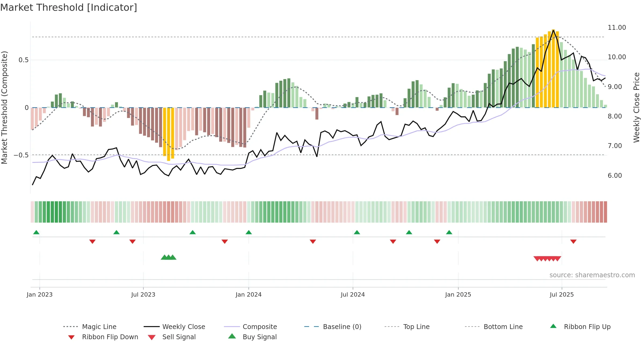Click the tallest yellow bar at the mid-2025 peak

553,68
